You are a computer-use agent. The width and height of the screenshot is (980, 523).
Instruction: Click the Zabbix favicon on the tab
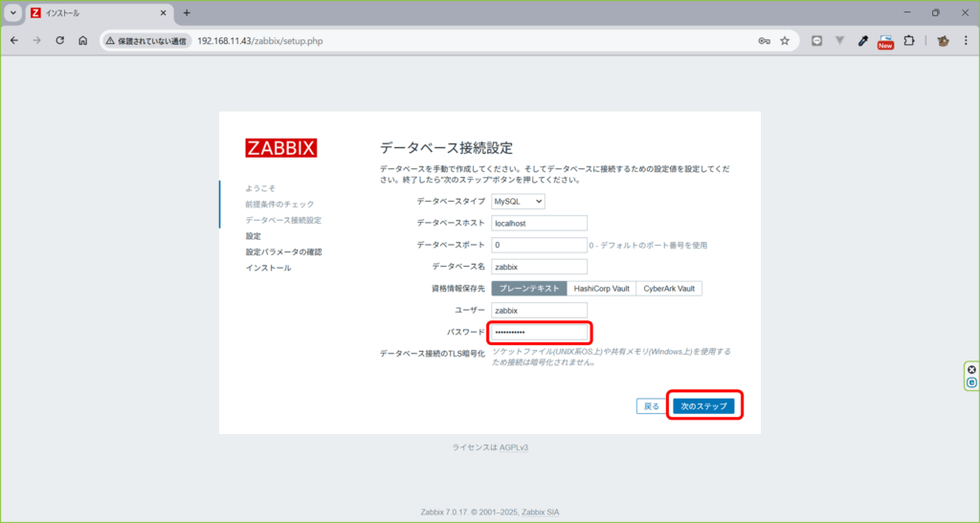coord(35,12)
